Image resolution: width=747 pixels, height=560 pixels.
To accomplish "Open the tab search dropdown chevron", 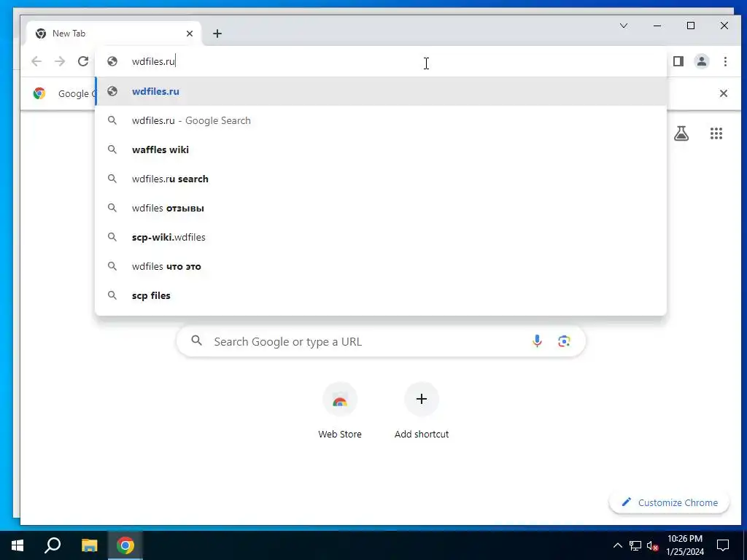I will tap(624, 26).
